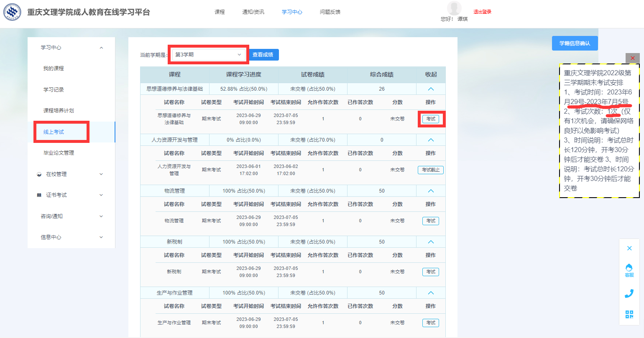Click the 在校管理 sidebar icon
This screenshot has height=338, width=644.
[39, 174]
